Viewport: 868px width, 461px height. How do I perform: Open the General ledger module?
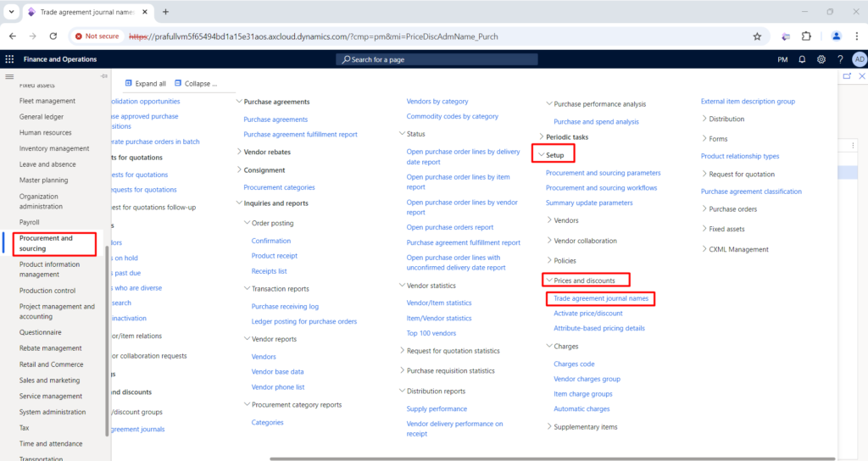pos(42,117)
